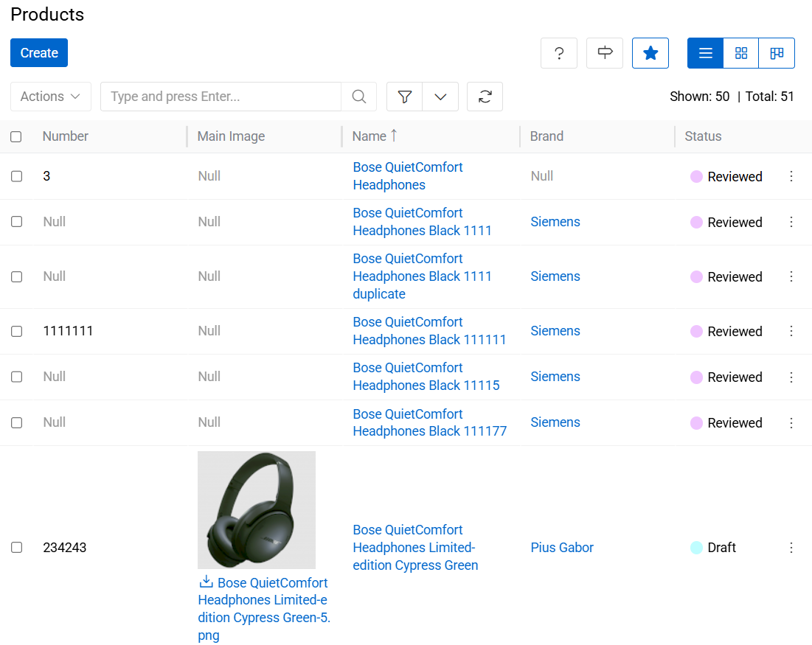Image resolution: width=812 pixels, height=645 pixels.
Task: Click the green headphones product thumbnail
Action: (256, 509)
